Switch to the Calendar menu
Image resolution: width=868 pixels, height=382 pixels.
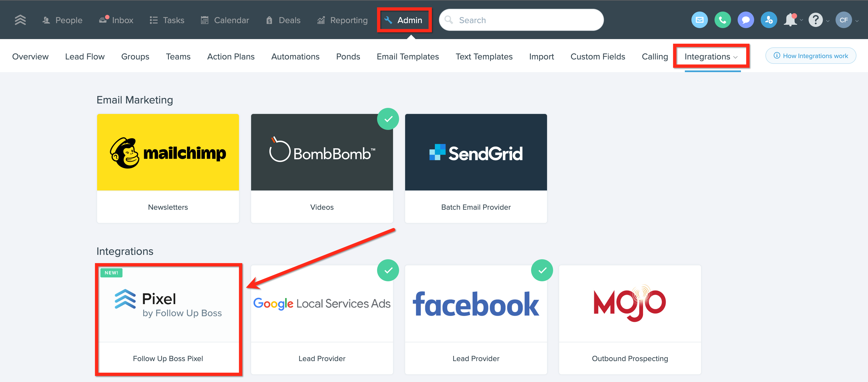(x=225, y=20)
